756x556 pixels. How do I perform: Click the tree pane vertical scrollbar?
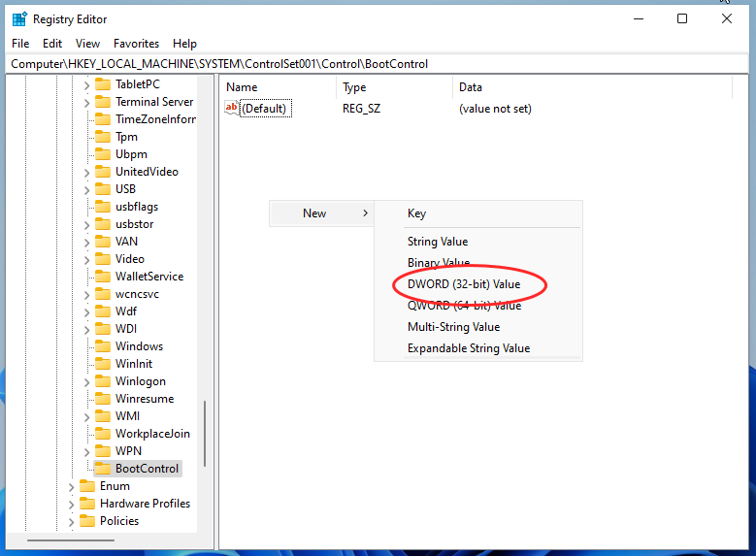click(x=205, y=433)
